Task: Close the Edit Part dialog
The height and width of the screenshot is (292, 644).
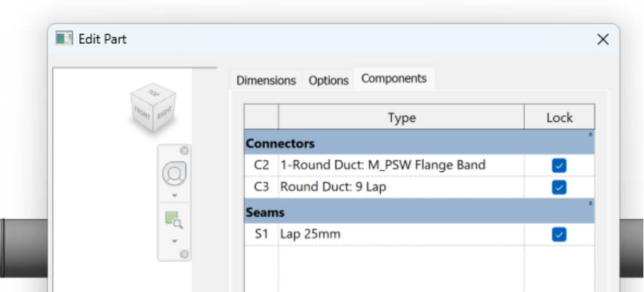Action: [603, 39]
